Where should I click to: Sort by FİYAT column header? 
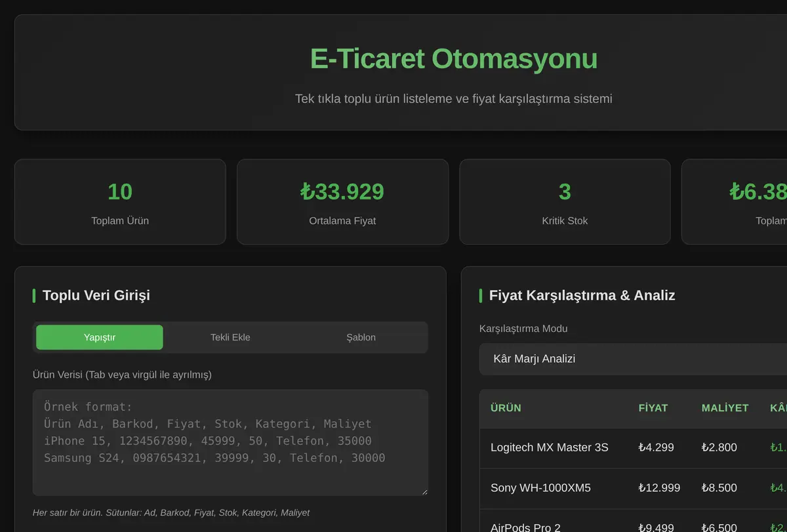(x=653, y=408)
